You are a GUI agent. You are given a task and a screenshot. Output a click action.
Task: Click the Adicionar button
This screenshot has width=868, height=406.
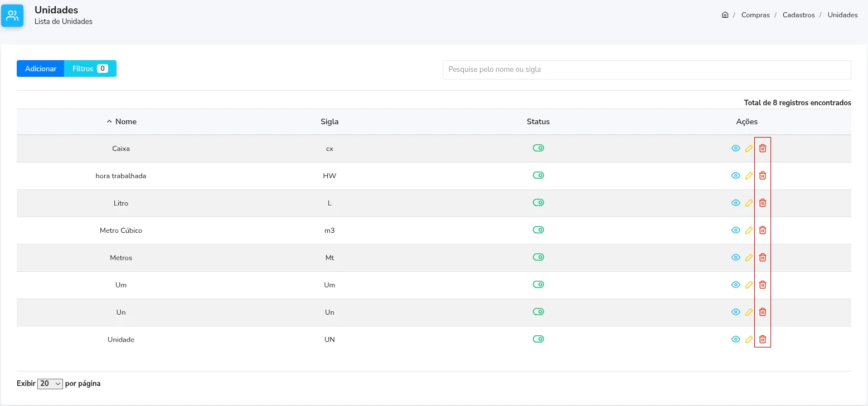tap(41, 69)
